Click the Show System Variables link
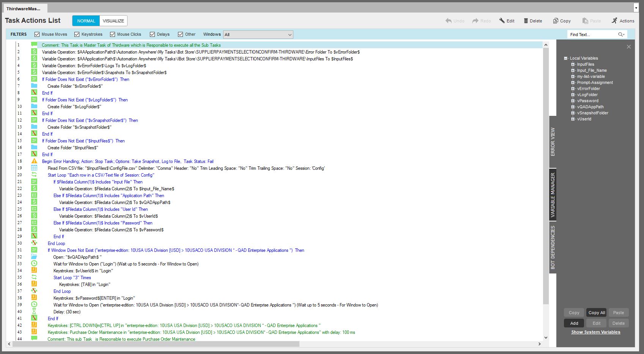 596,332
